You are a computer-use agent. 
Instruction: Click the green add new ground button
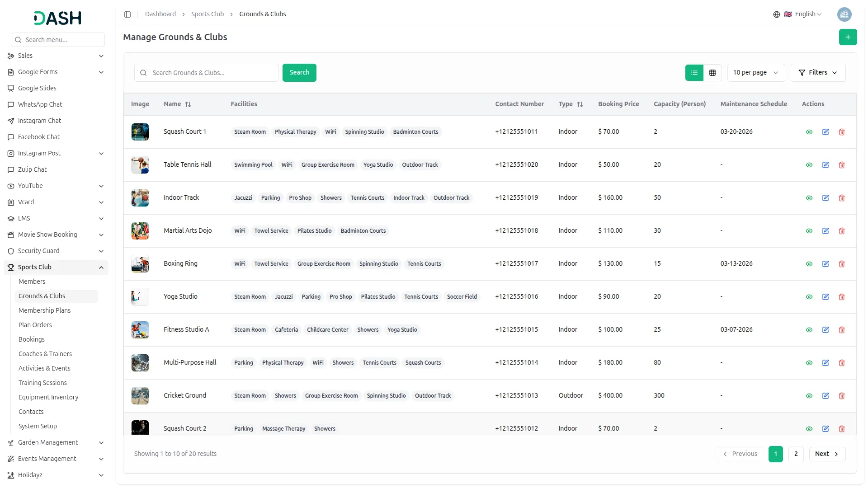pyautogui.click(x=848, y=37)
